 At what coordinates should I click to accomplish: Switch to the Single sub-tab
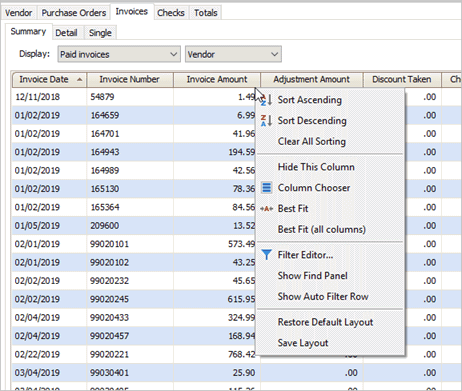point(100,33)
